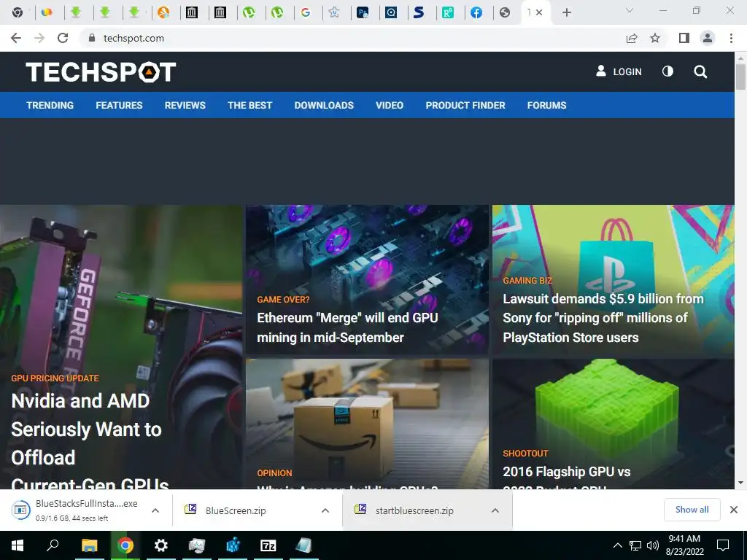Switch to the green R tab

click(447, 13)
